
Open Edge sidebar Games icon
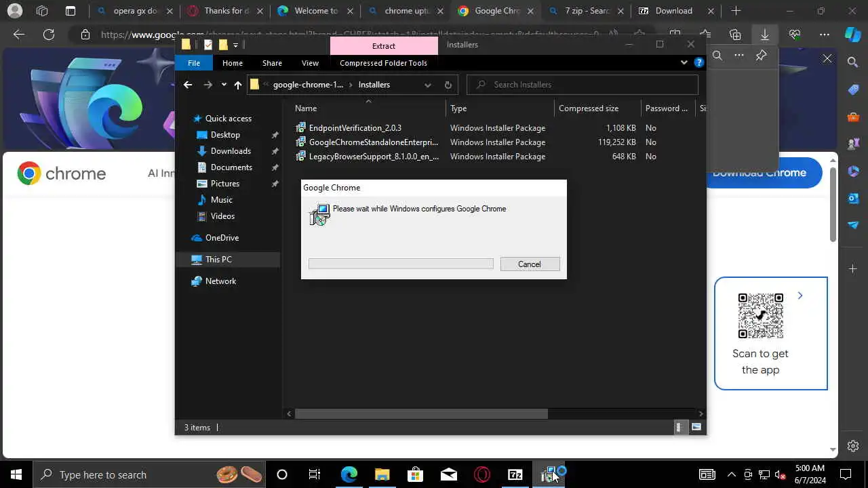click(x=853, y=144)
